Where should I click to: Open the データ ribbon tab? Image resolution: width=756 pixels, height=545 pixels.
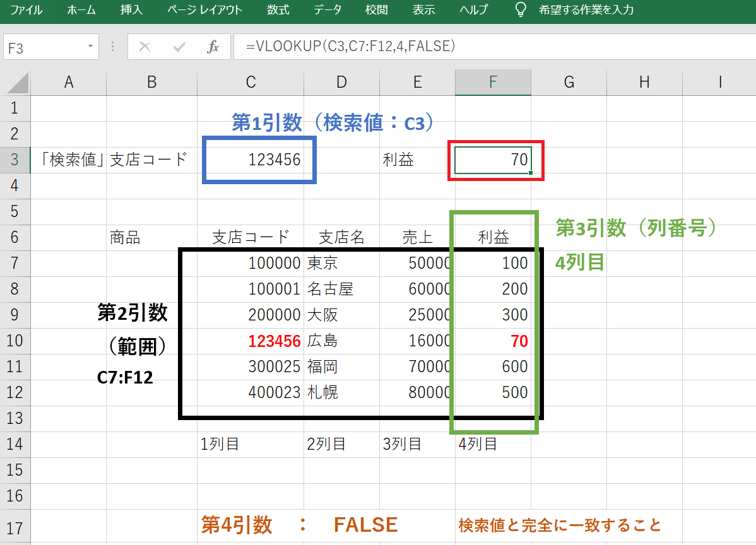pos(328,9)
